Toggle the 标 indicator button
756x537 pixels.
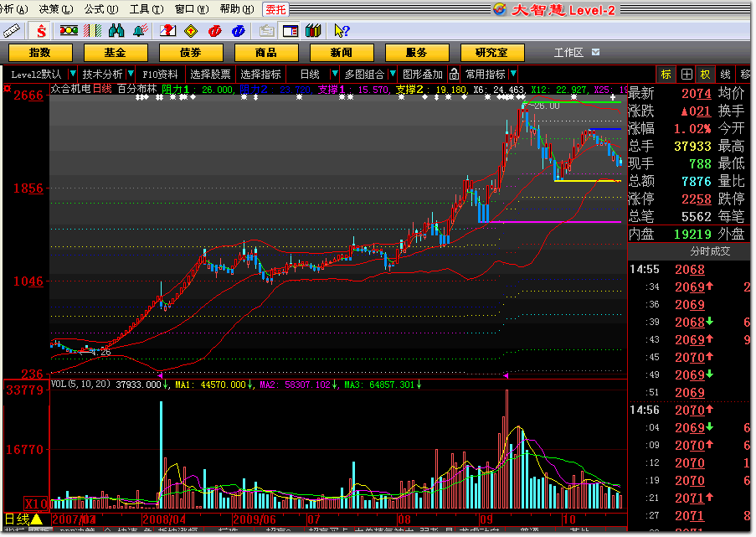pos(666,75)
